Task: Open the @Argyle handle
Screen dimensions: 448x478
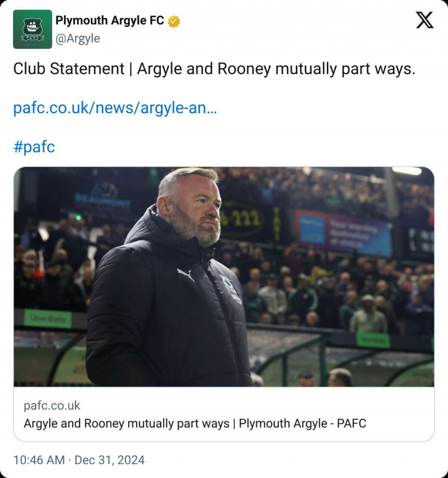Action: (78, 38)
